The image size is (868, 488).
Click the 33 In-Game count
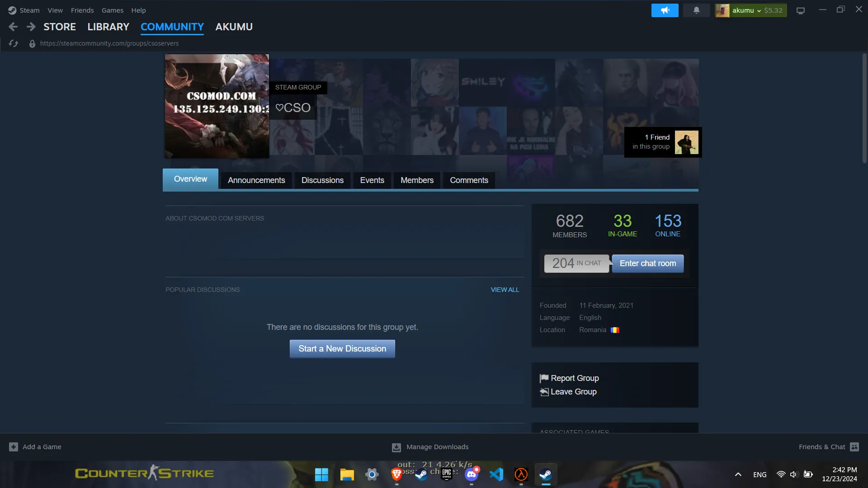[623, 225]
